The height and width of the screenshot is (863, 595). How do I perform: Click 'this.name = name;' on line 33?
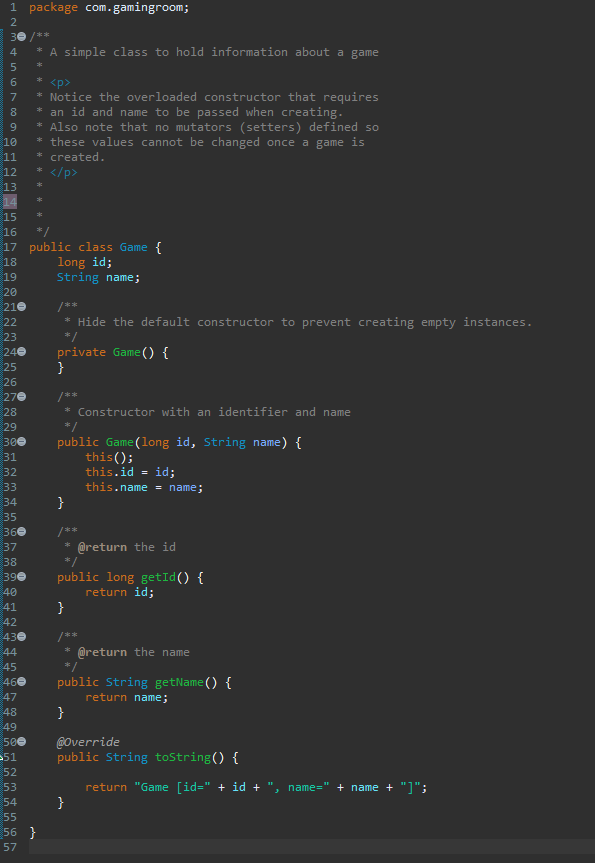pyautogui.click(x=144, y=487)
